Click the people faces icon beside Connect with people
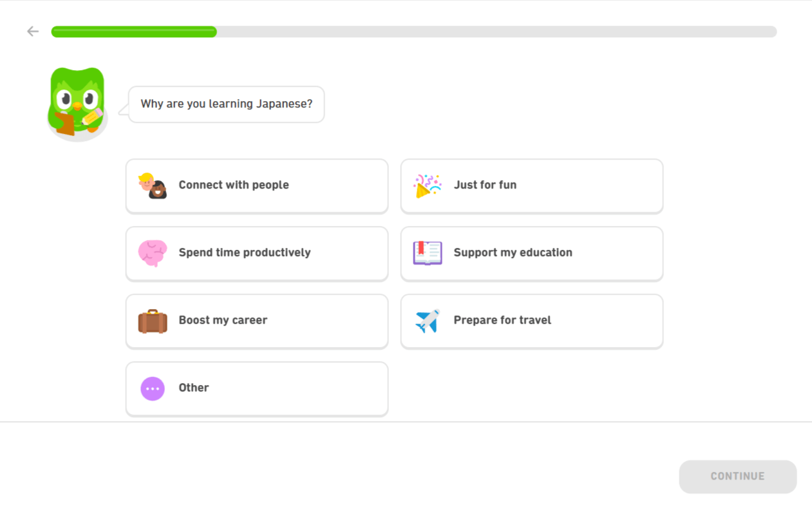812x508 pixels. click(153, 186)
